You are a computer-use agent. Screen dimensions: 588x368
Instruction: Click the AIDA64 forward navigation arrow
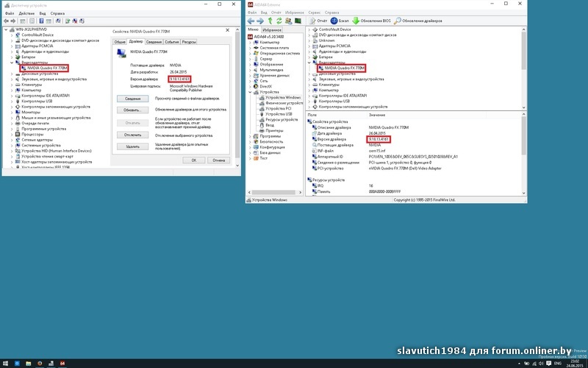tap(260, 21)
